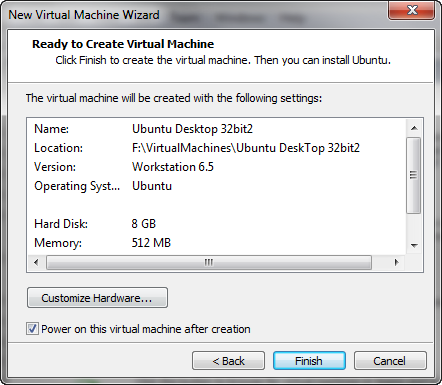The image size is (442, 385).
Task: Select the Version value Workstation 6.5
Action: (x=173, y=167)
